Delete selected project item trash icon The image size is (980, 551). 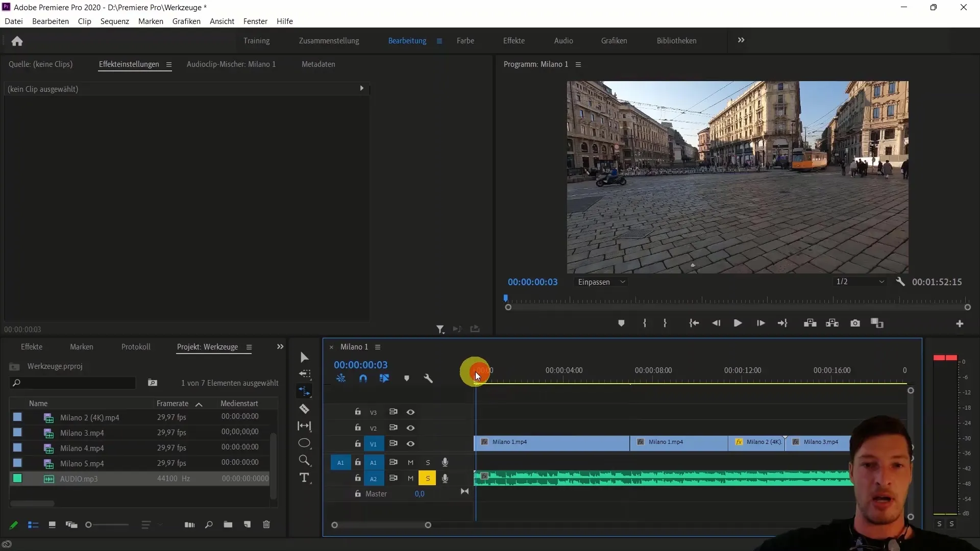(x=266, y=524)
